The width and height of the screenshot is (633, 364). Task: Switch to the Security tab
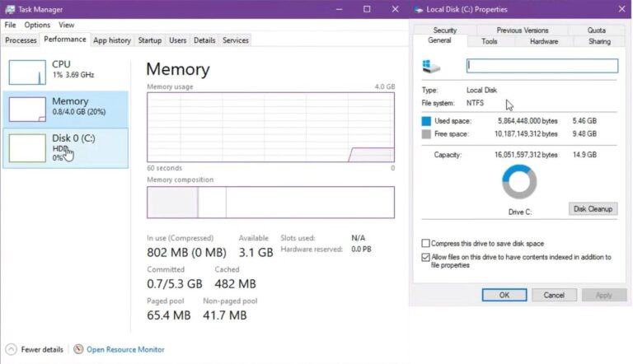coord(444,30)
